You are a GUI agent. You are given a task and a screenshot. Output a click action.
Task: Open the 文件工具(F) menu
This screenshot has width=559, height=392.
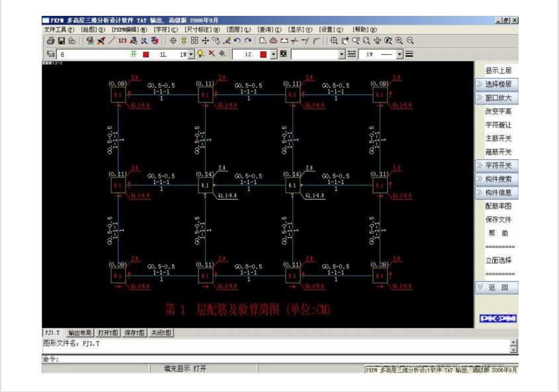coord(59,30)
